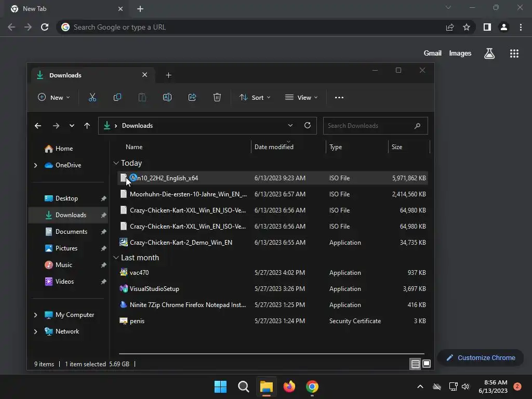Bookmark this tab with the star icon
The height and width of the screenshot is (399, 532).
click(467, 27)
